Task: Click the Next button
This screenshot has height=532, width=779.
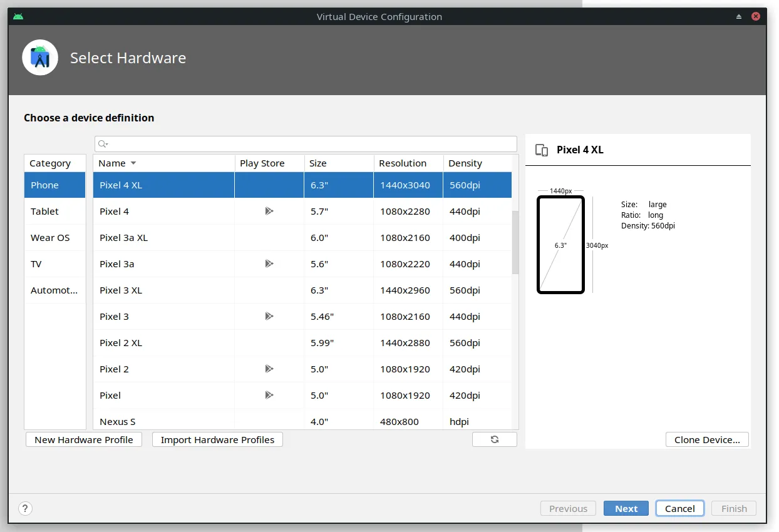Action: (626, 508)
